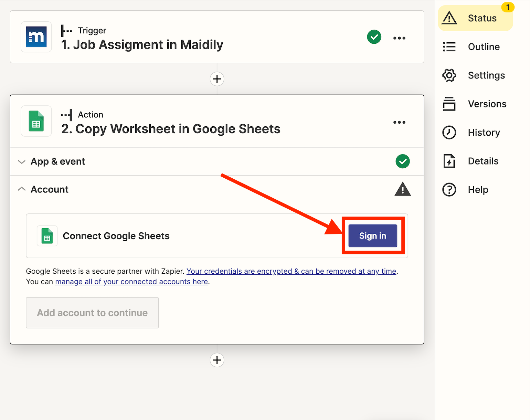
Task: Click the warning triangle beside Account
Action: tap(403, 189)
